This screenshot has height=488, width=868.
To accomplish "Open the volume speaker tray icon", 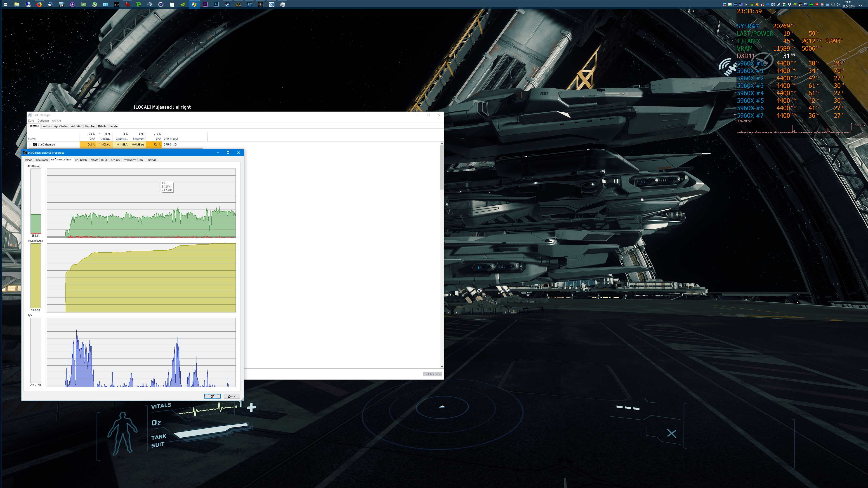I will coord(838,4).
